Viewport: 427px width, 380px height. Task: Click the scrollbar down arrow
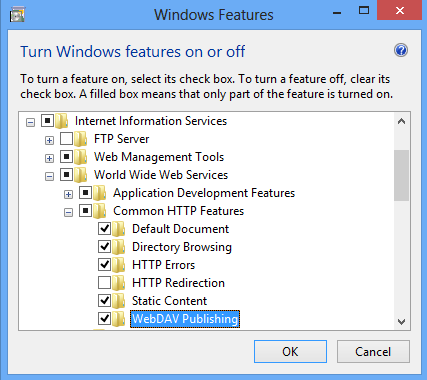[401, 322]
